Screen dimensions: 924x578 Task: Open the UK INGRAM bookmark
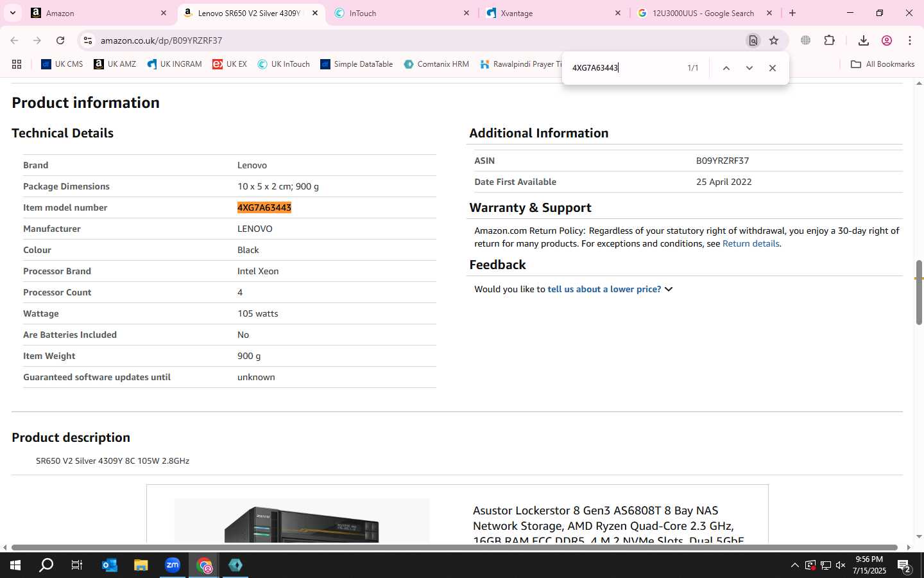[x=174, y=64]
